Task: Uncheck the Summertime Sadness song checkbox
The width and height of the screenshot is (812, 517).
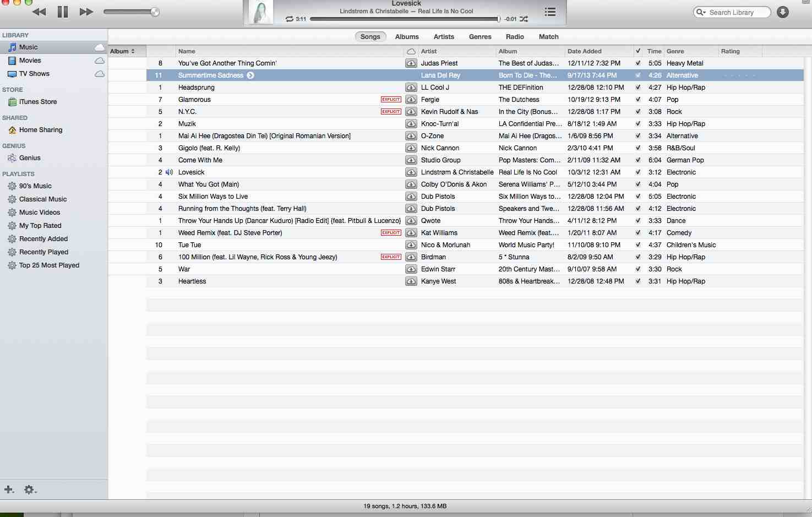Action: pos(638,75)
